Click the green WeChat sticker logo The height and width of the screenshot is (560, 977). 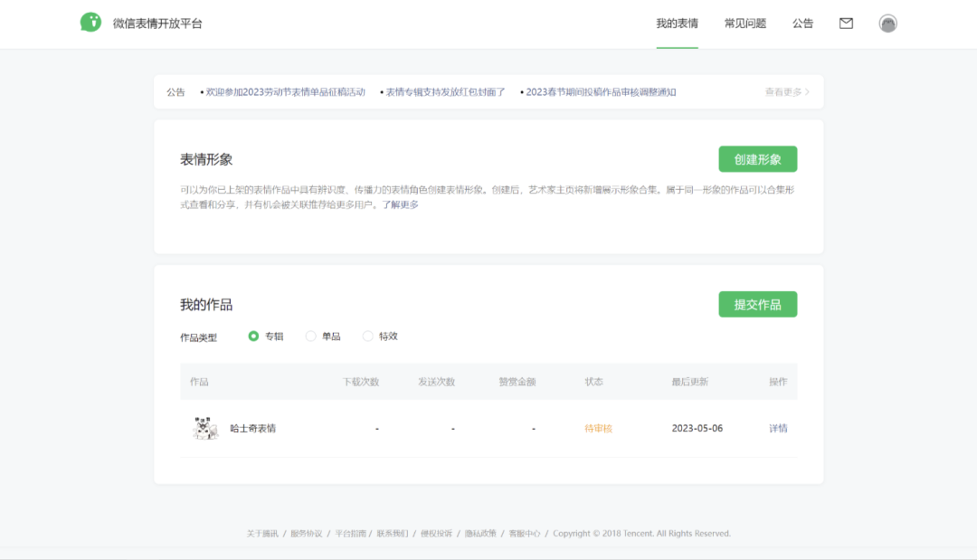tap(91, 23)
